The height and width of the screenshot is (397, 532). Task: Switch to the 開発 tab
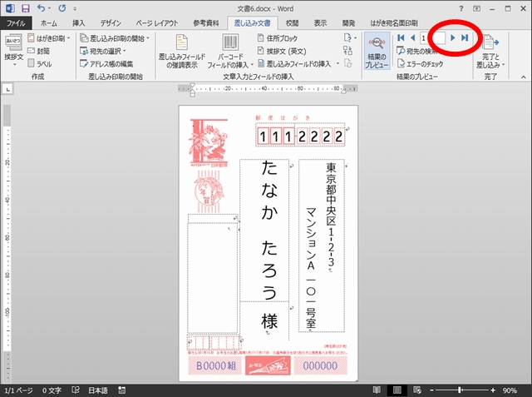[x=348, y=22]
